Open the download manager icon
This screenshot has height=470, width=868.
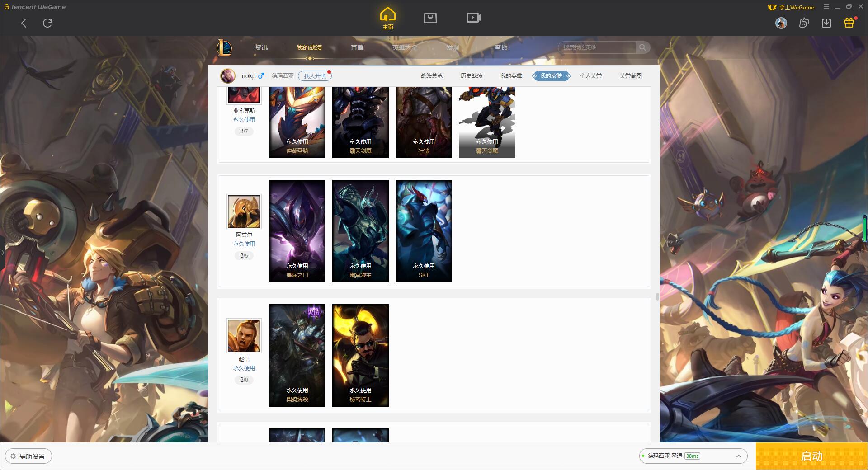[826, 23]
